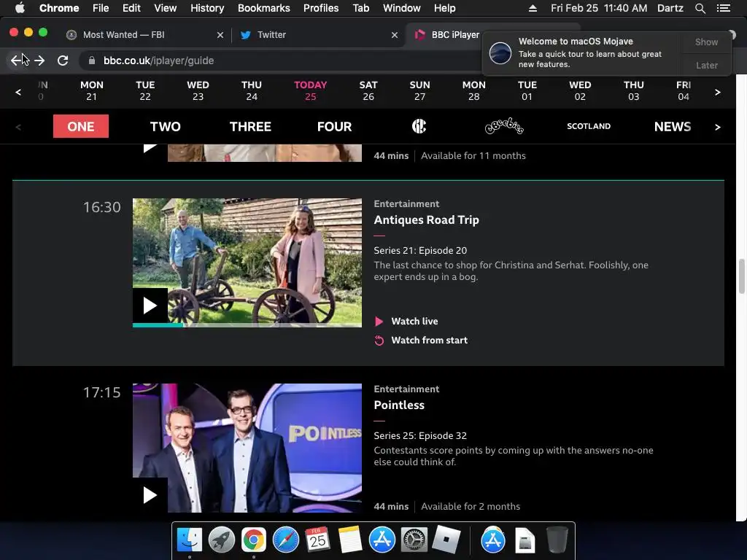747x560 pixels.
Task: Open the Bookmarks menu
Action: click(x=264, y=8)
